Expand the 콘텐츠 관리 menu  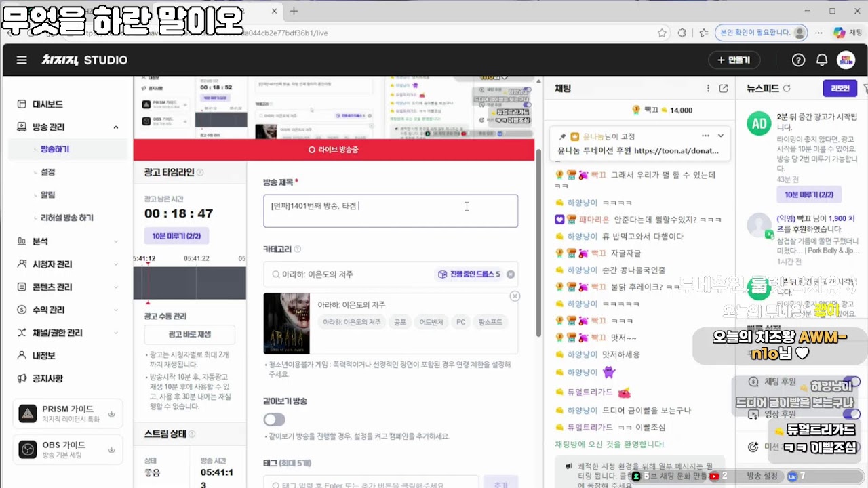[x=116, y=287]
